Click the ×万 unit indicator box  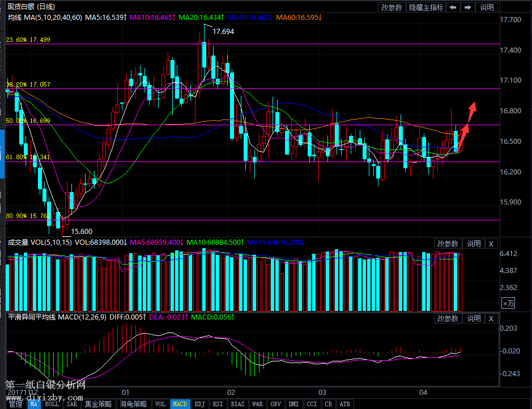(508, 304)
